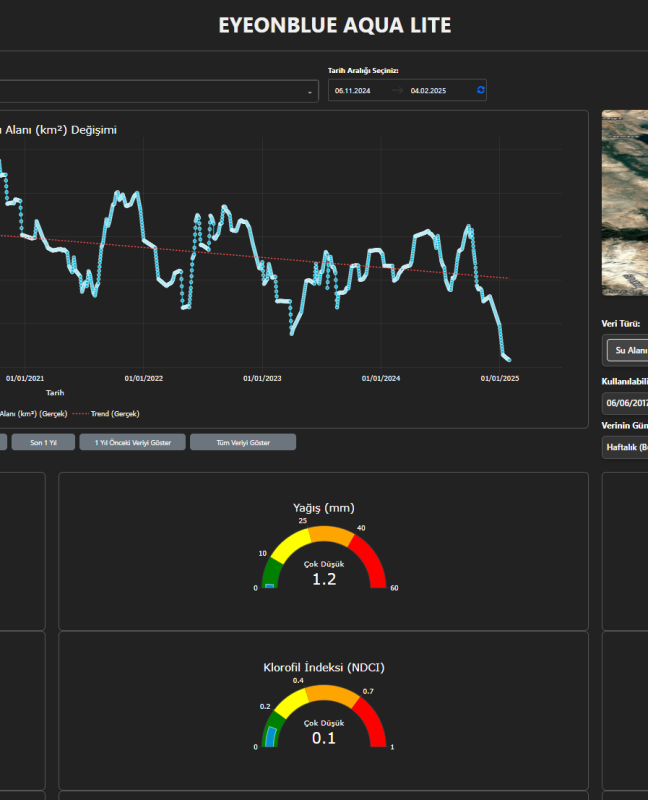This screenshot has width=648, height=800.
Task: Toggle 'Trend (Gerçek)' legend entry
Action: coord(106,414)
